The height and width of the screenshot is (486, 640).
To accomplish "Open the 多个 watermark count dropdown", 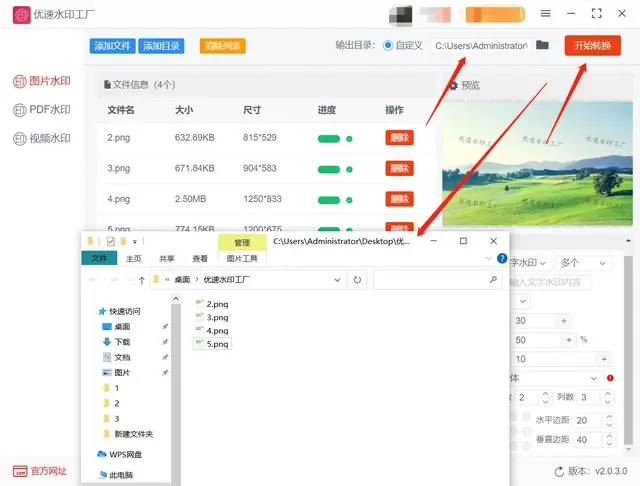I will pos(584,263).
